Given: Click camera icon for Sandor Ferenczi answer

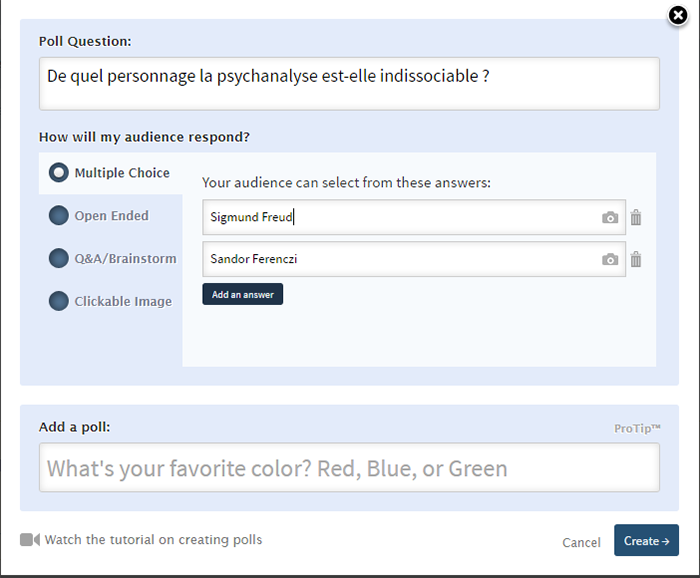Looking at the screenshot, I should [x=610, y=259].
